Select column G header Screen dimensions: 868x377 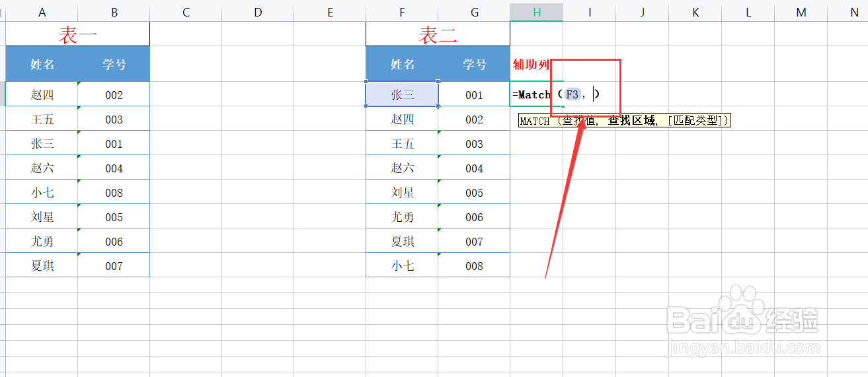pos(474,13)
